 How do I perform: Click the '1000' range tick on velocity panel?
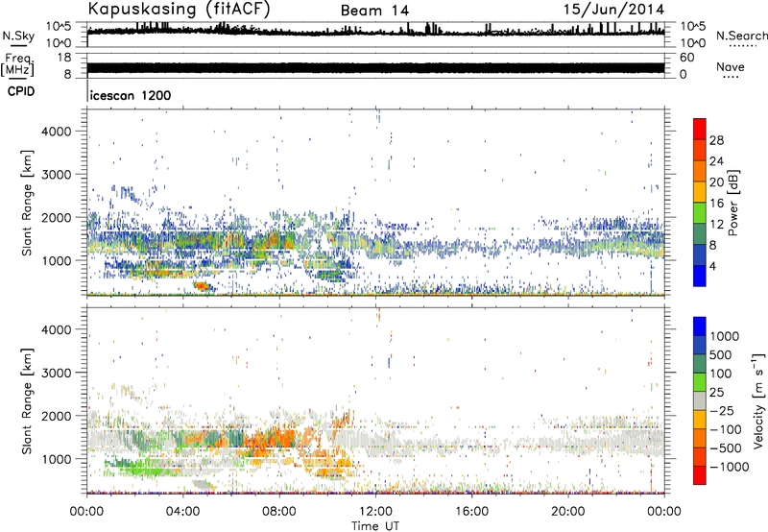tap(57, 459)
